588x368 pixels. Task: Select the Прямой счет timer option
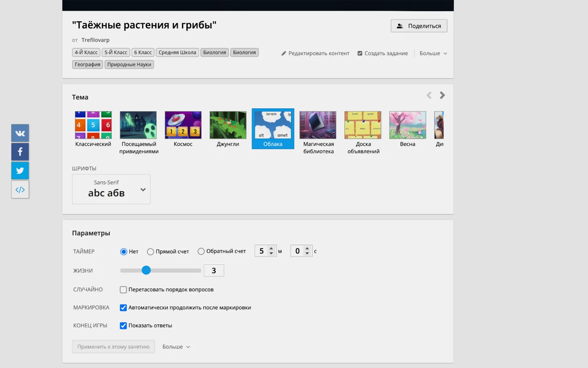[150, 251]
